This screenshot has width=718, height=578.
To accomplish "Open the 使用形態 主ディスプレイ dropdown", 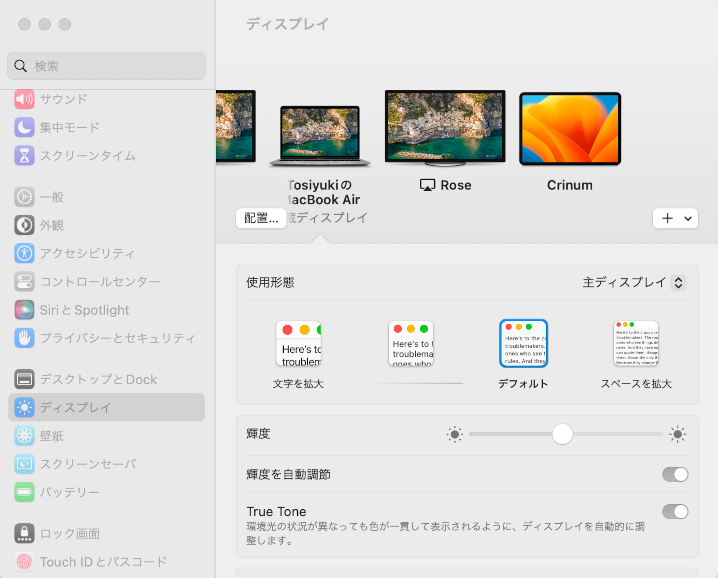I will pos(634,283).
